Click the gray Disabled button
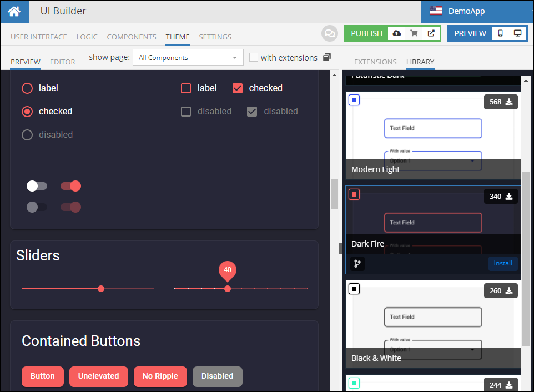 218,376
